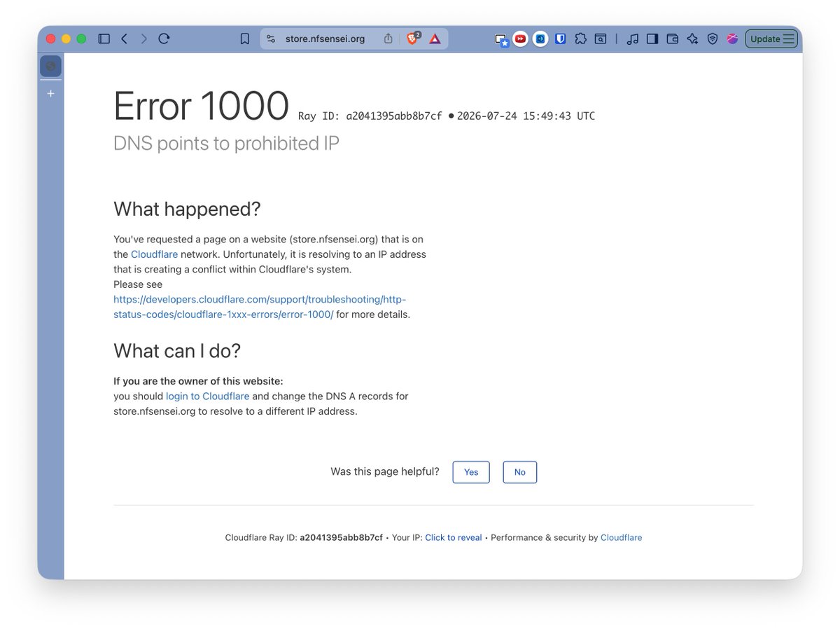This screenshot has height=629, width=840.
Task: Answer Yes to page helpful question
Action: [x=471, y=472]
